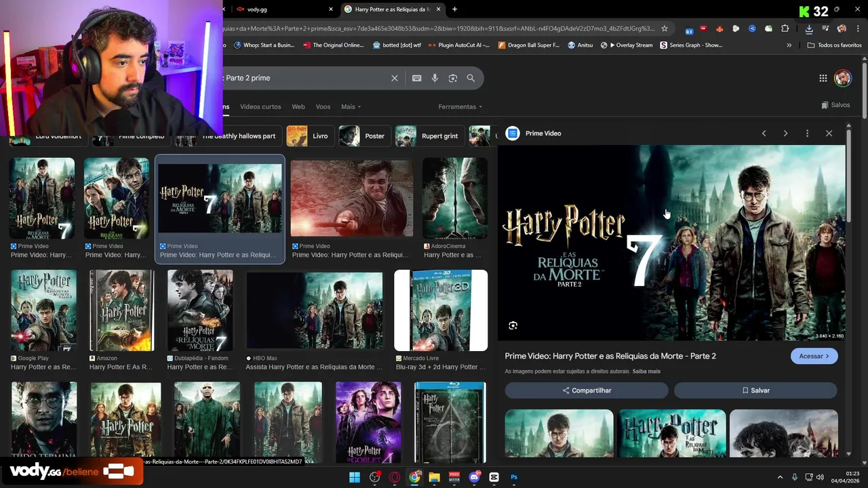Search inside this image with Lens
868x488 pixels.
(x=513, y=325)
